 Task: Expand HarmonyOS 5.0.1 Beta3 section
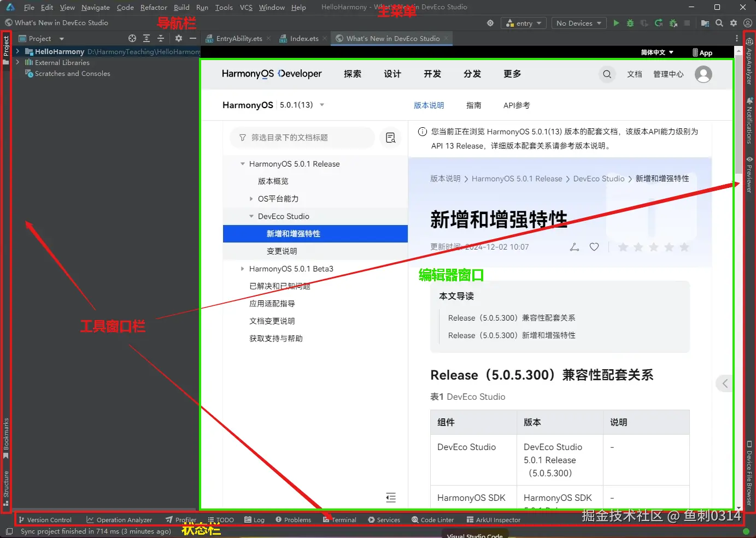coord(243,269)
